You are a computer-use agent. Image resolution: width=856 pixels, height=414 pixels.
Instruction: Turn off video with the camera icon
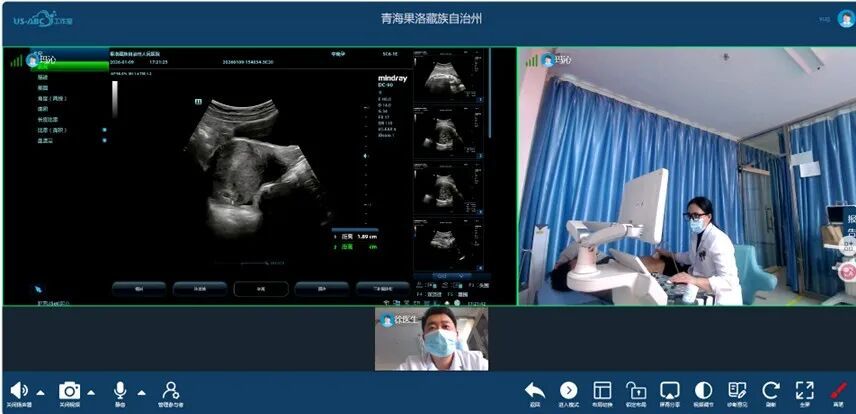69,390
